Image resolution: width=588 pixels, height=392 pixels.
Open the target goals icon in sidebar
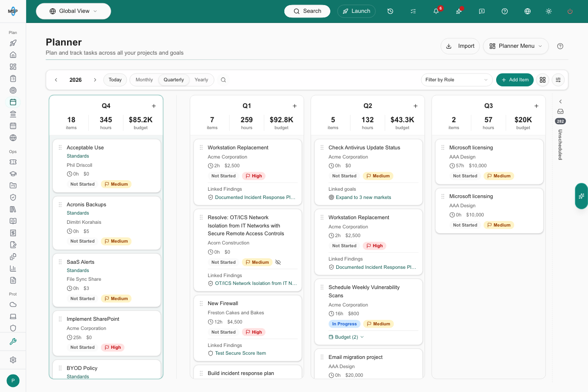point(13,90)
